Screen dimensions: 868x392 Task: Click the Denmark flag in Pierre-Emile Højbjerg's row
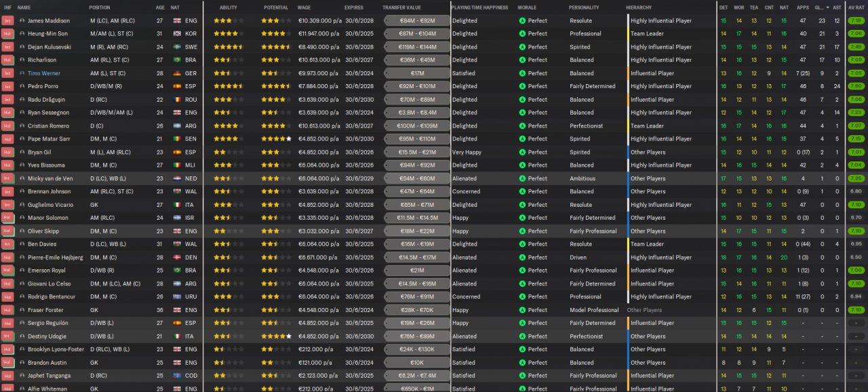coord(176,258)
